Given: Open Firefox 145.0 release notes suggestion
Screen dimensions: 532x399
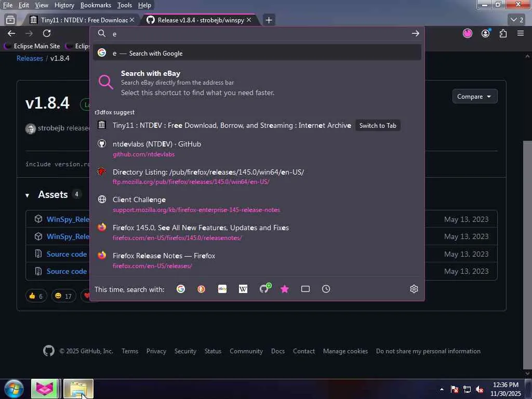Looking at the screenshot, I should pos(257,232).
